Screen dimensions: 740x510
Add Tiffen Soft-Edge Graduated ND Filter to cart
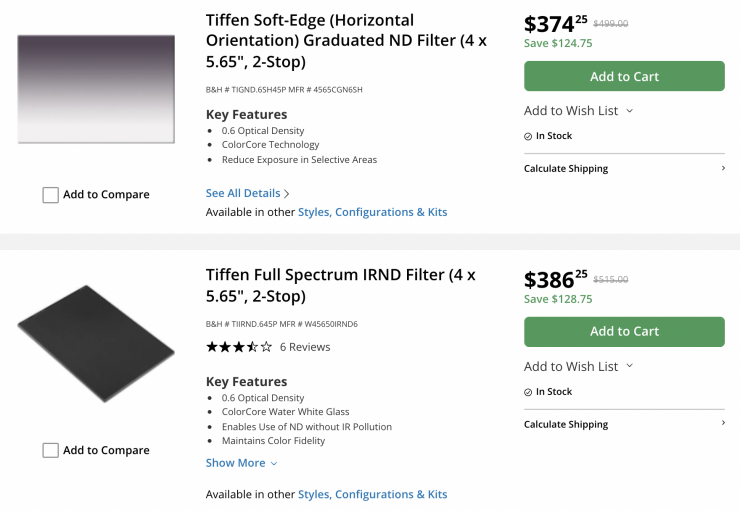(624, 76)
